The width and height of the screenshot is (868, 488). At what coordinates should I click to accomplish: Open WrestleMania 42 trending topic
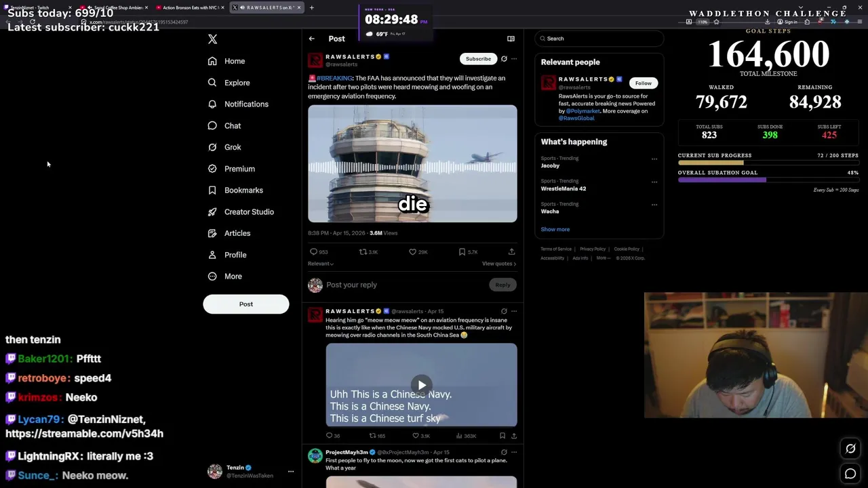coord(563,188)
